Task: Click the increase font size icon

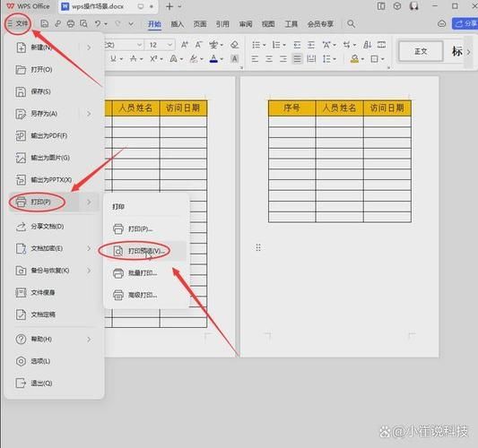Action: (x=185, y=45)
